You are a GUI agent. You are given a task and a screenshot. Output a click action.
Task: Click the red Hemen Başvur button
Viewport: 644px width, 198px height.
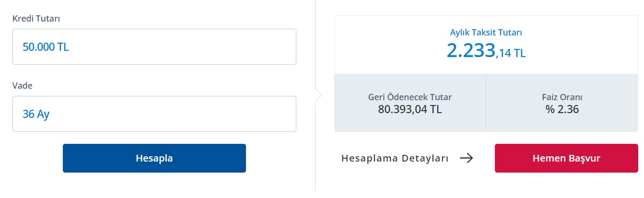pos(566,158)
